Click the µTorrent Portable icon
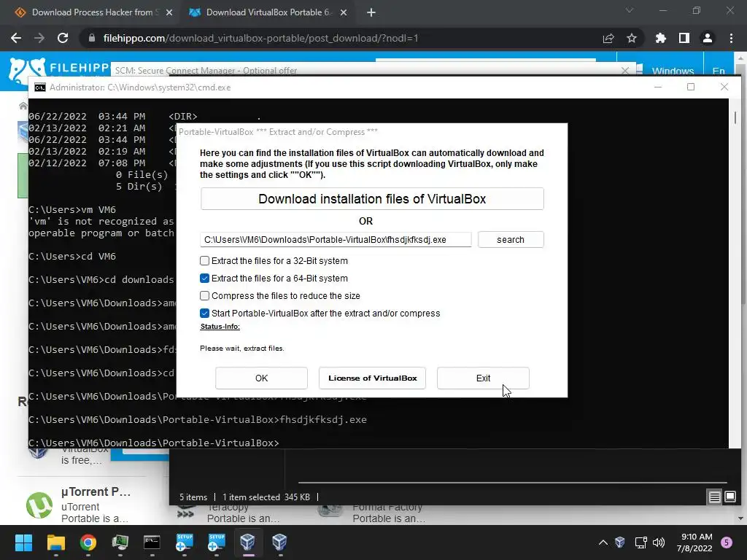 coord(39,505)
